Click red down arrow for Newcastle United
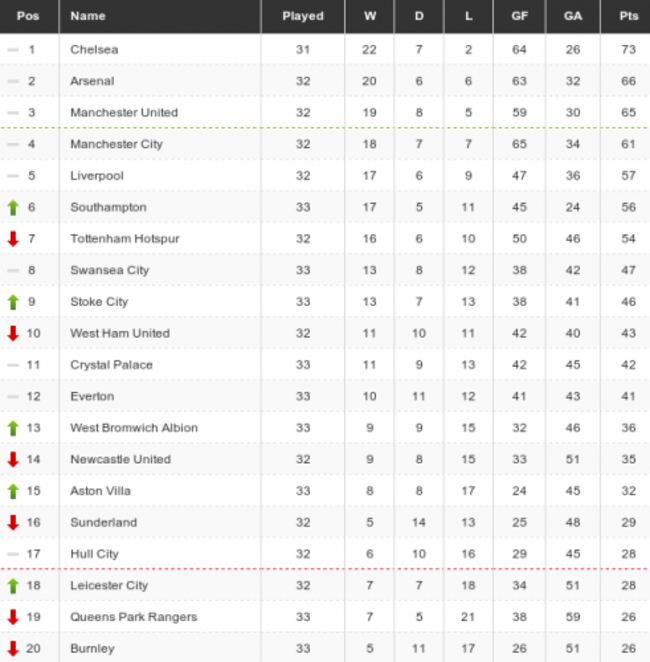 [13, 460]
